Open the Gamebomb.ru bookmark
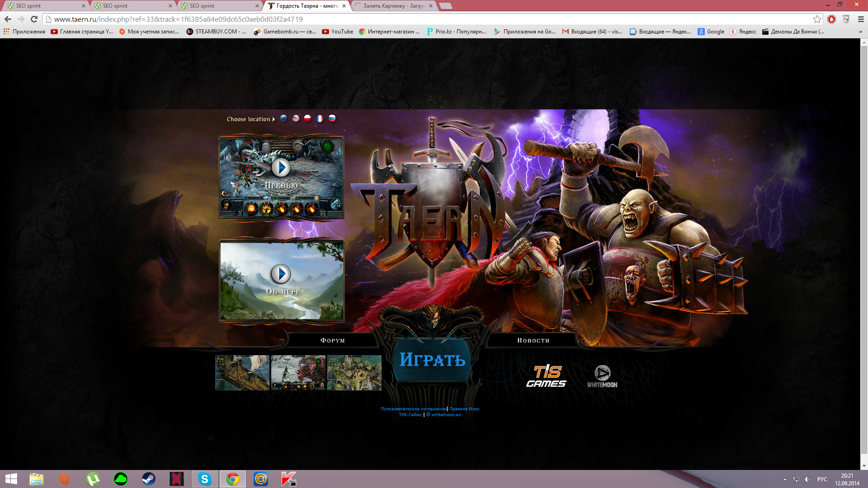Viewport: 868px width, 488px height. click(285, 32)
